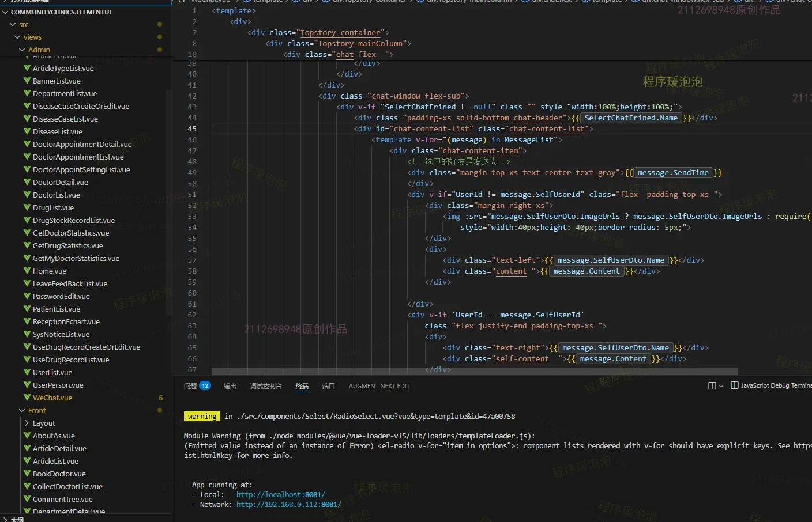
Task: Click the Vue icon beside UserList.vue
Action: coord(27,372)
